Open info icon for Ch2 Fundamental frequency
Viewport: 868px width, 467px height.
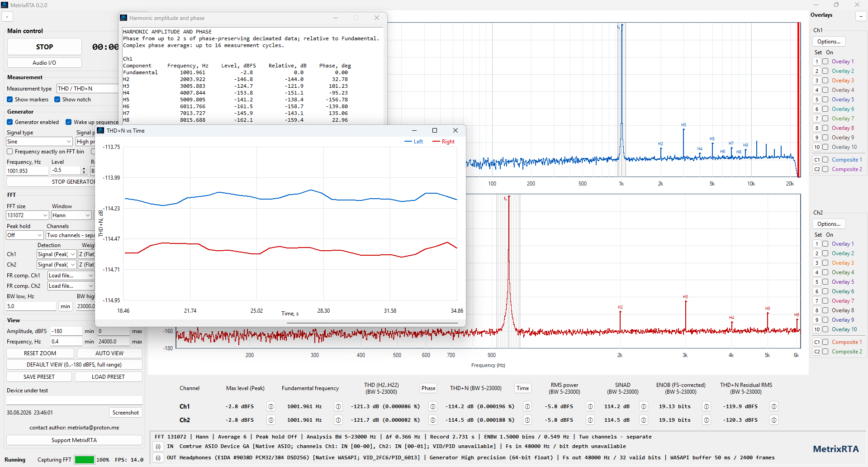tap(338, 420)
